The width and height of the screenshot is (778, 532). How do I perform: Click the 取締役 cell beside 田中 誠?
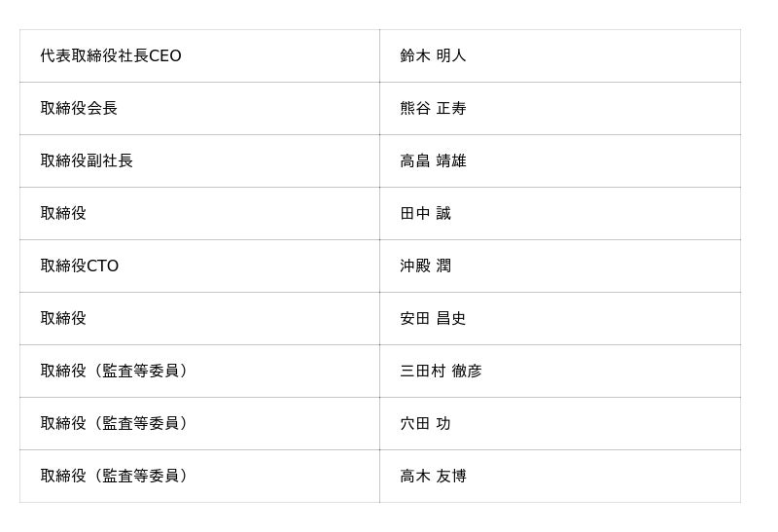click(63, 214)
